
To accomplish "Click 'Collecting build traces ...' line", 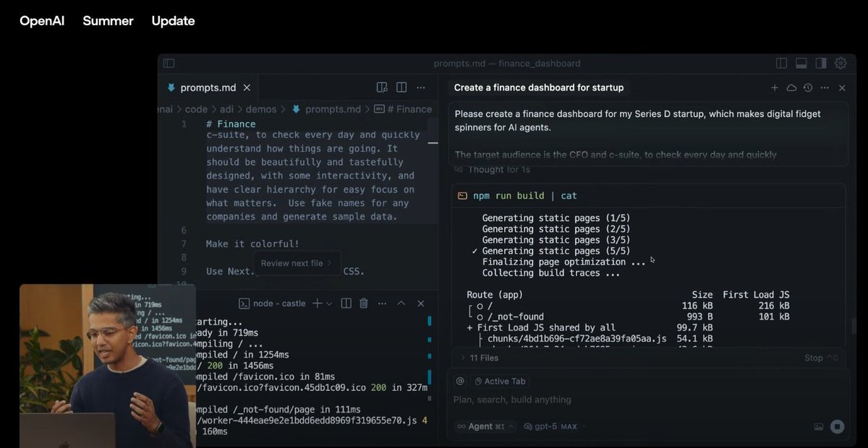I will (x=551, y=273).
